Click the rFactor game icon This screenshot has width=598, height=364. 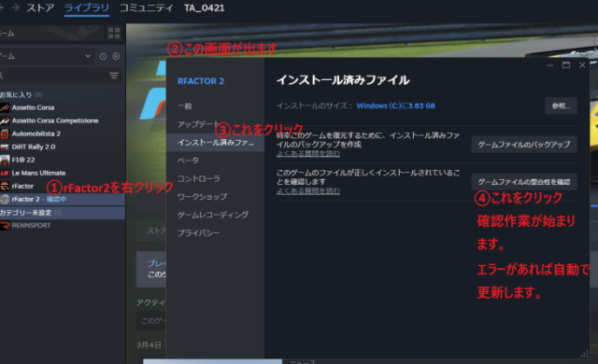click(5, 186)
